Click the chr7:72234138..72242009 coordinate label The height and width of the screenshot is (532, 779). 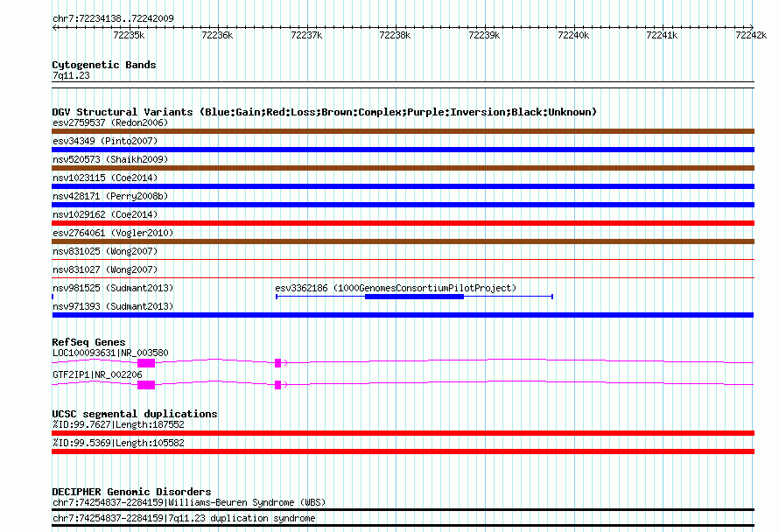113,19
